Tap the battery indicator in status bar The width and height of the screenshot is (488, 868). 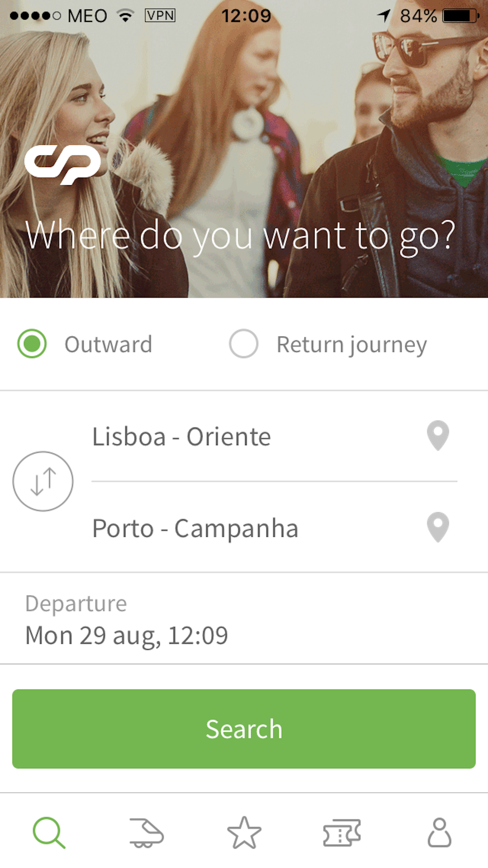click(460, 16)
